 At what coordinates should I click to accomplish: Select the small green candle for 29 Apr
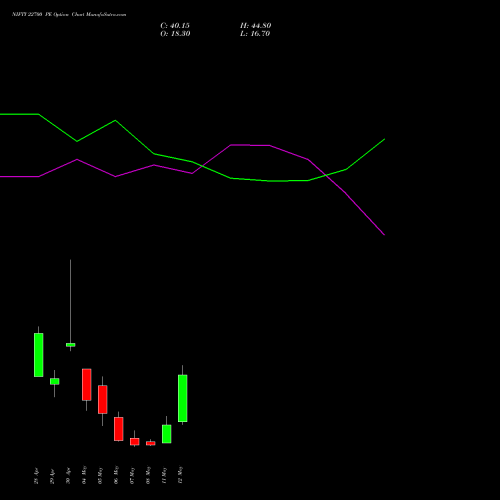point(55,381)
